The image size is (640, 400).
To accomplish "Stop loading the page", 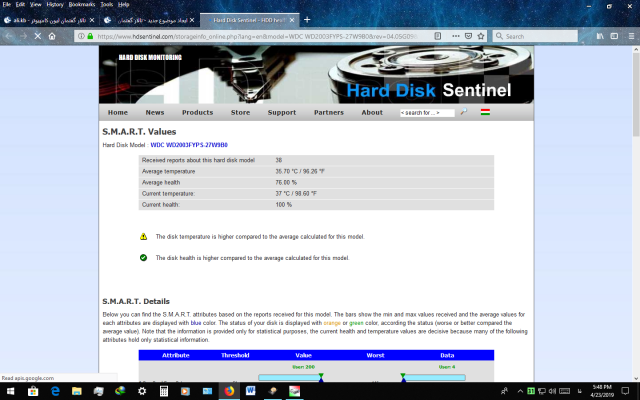I will click(38, 36).
